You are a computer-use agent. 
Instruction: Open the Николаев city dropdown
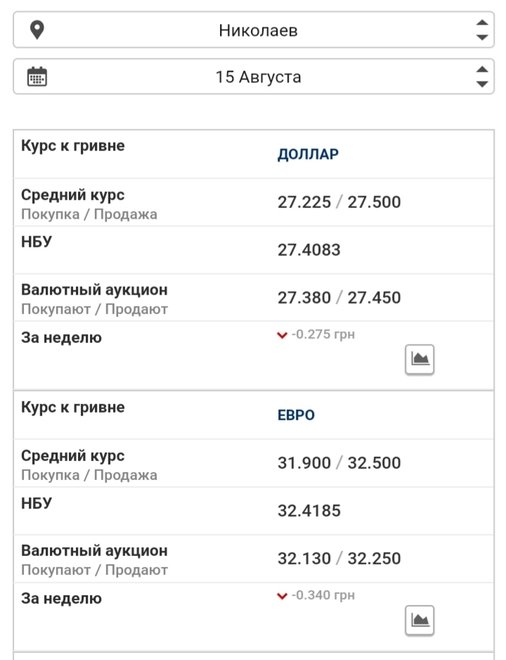point(253,30)
